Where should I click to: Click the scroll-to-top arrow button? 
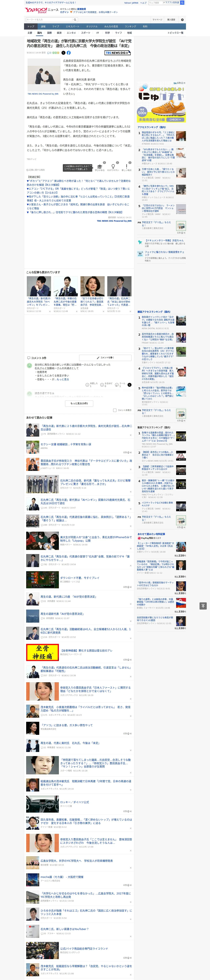coord(203,606)
